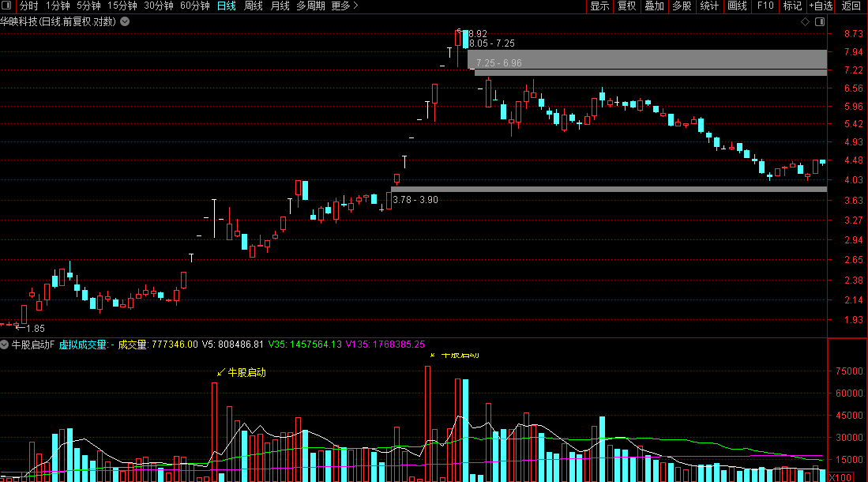Click the 牛股启动F indicator name

click(32, 345)
